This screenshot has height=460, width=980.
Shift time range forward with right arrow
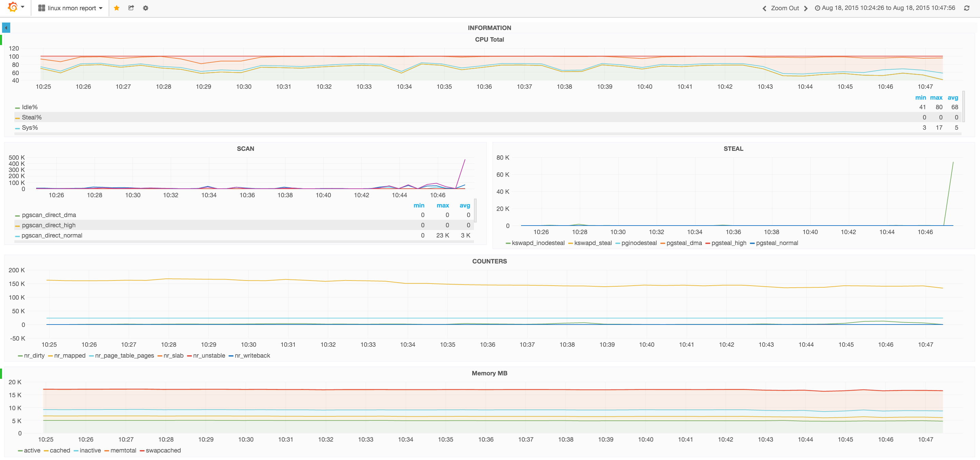pyautogui.click(x=806, y=9)
